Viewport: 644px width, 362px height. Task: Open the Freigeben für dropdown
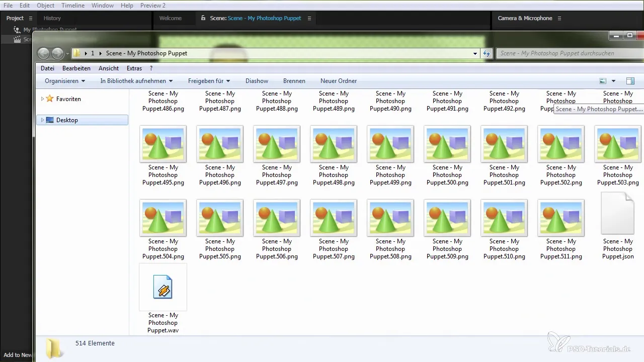(x=209, y=81)
